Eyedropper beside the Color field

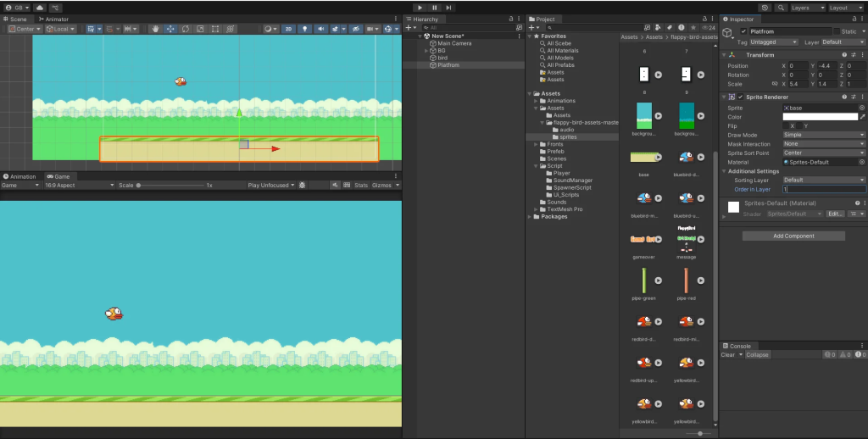tap(862, 117)
